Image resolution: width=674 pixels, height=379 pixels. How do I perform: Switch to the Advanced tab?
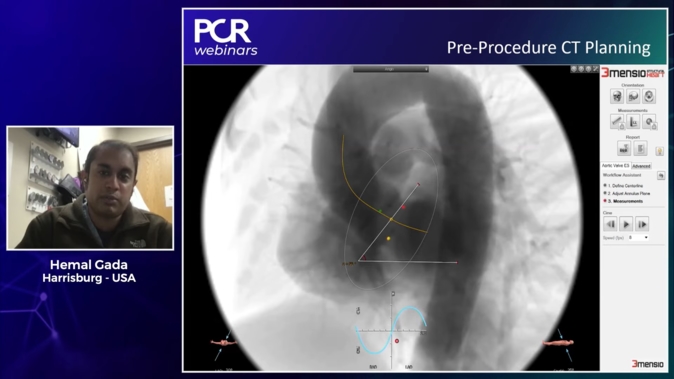(x=641, y=166)
